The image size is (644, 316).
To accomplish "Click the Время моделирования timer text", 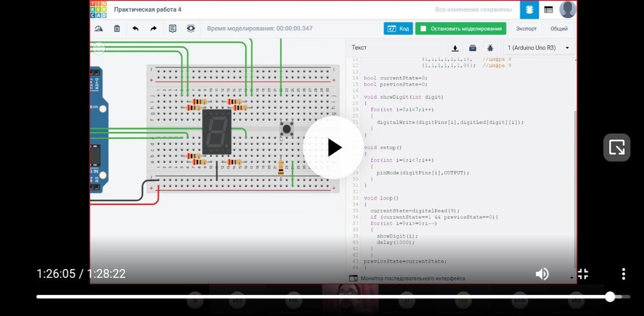I will (x=260, y=29).
